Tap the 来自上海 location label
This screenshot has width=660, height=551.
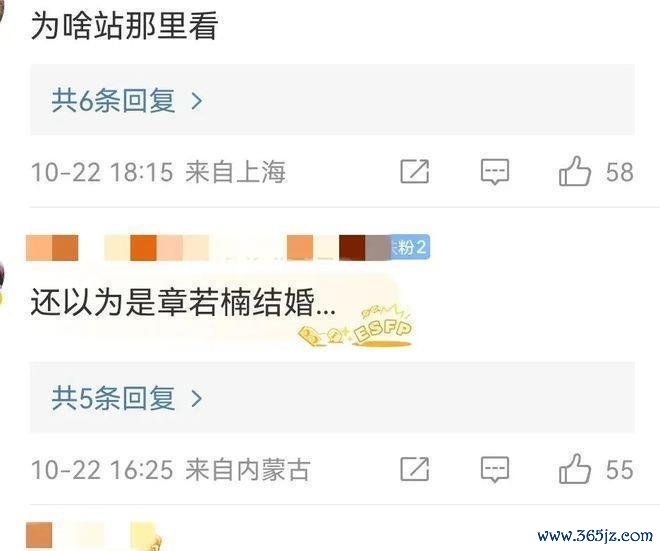point(235,172)
